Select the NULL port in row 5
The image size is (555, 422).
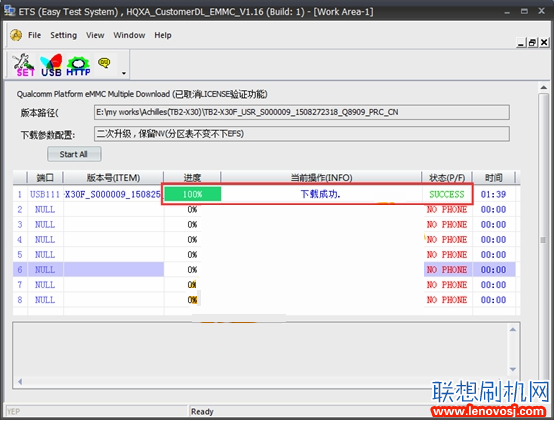(x=45, y=255)
